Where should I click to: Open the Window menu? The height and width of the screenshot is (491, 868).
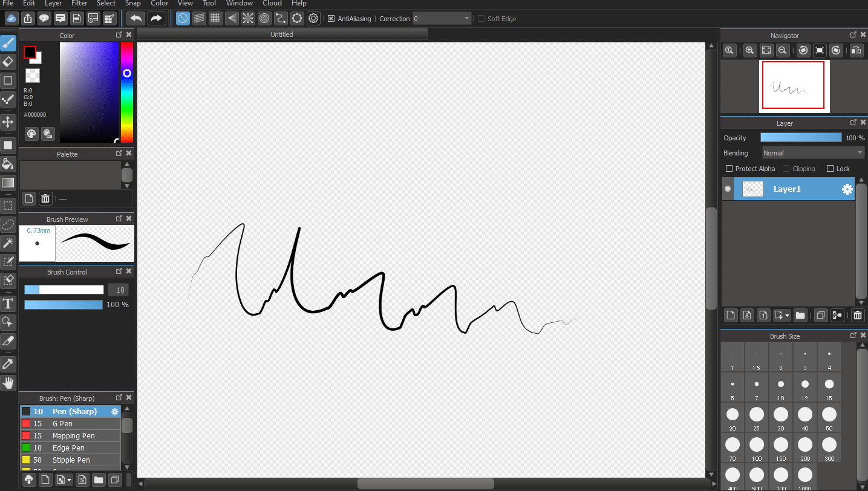click(239, 4)
